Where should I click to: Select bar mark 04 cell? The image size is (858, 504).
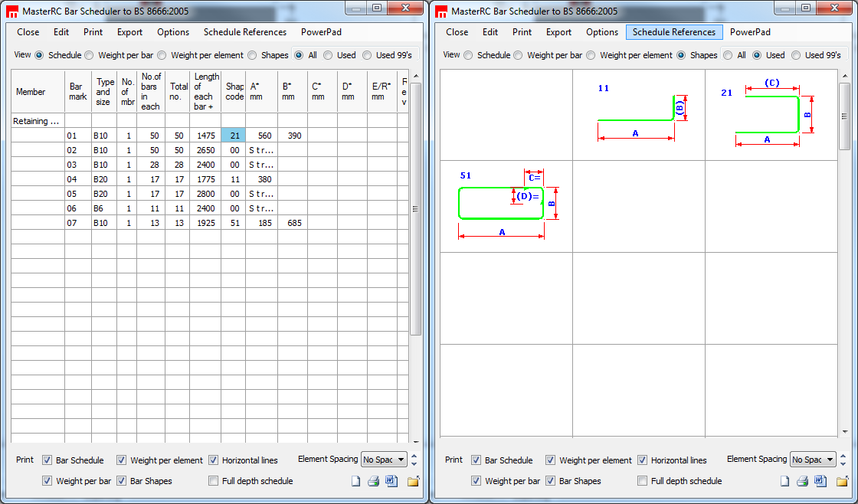click(x=77, y=179)
